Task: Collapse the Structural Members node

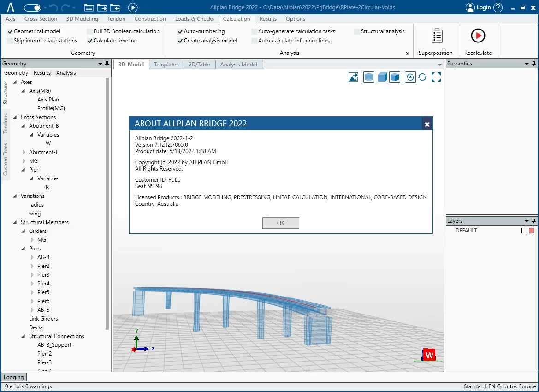Action: [x=15, y=222]
